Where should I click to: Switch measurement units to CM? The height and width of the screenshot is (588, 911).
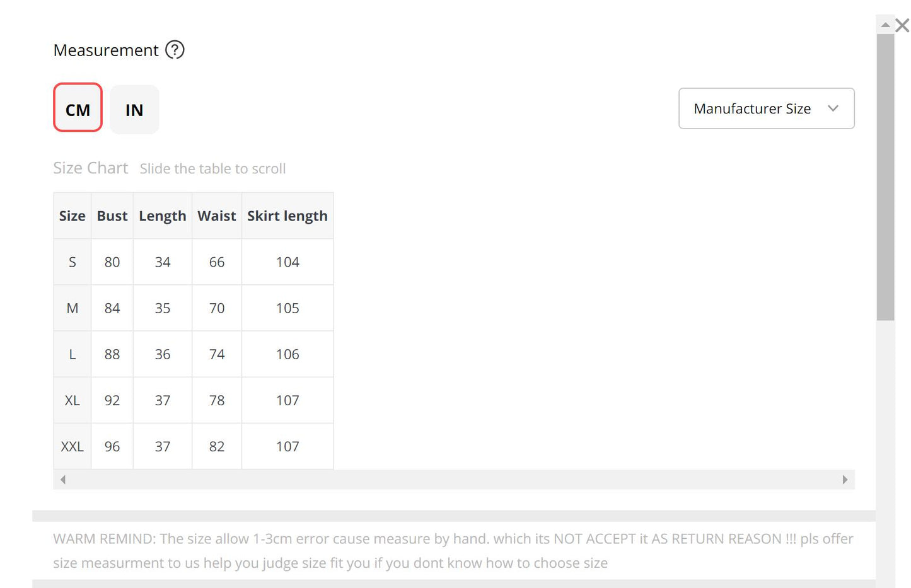(78, 110)
